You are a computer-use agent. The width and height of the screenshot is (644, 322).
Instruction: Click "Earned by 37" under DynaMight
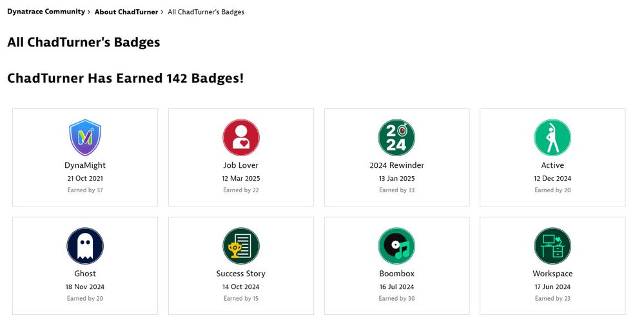(85, 190)
